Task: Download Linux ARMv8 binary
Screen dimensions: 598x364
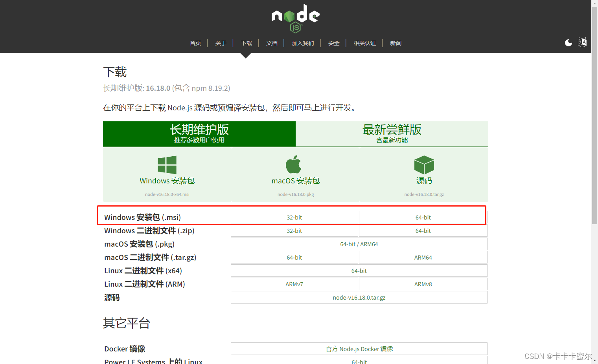Action: pyautogui.click(x=423, y=284)
